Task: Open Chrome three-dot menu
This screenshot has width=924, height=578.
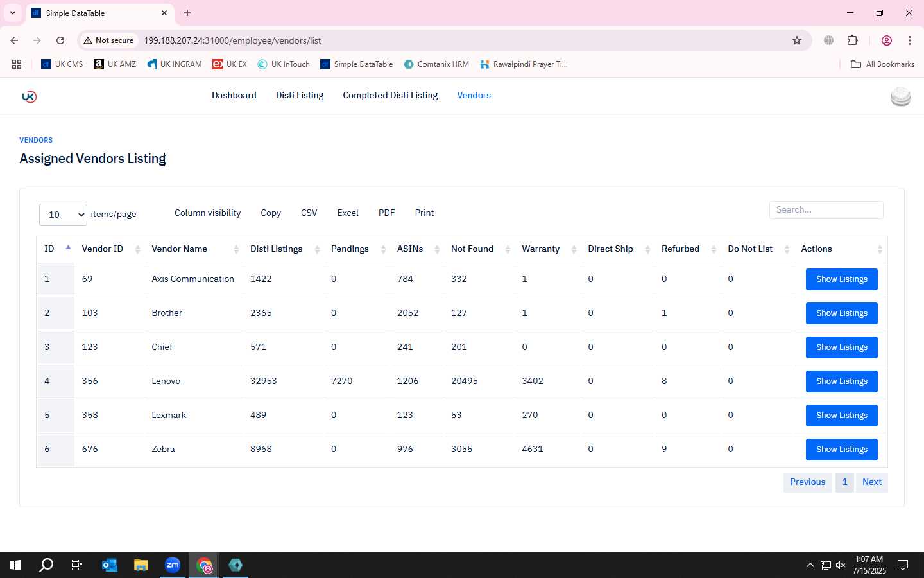Action: pos(910,40)
